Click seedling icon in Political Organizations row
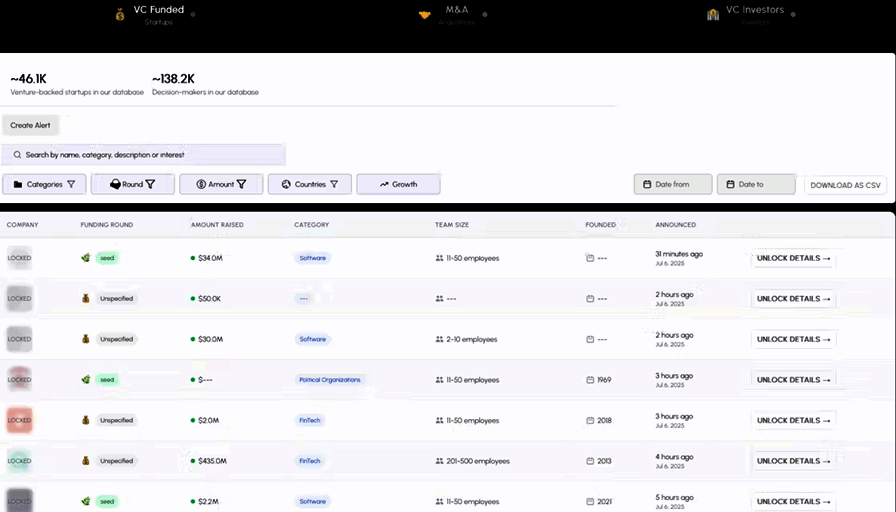The width and height of the screenshot is (896, 512). pyautogui.click(x=86, y=379)
